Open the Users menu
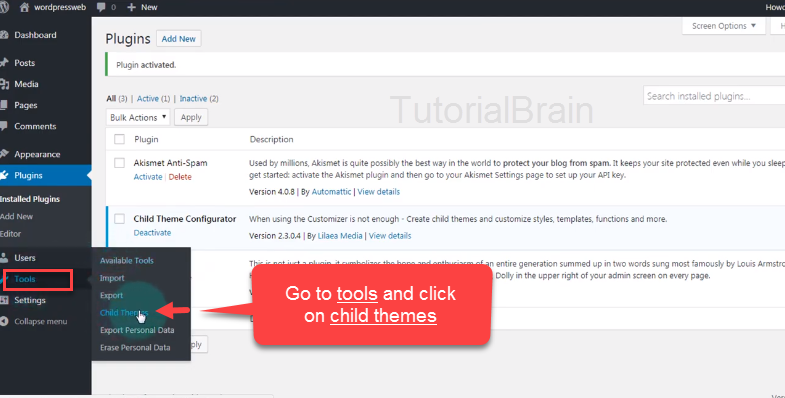Viewport: 785px width, 398px height. [x=25, y=258]
